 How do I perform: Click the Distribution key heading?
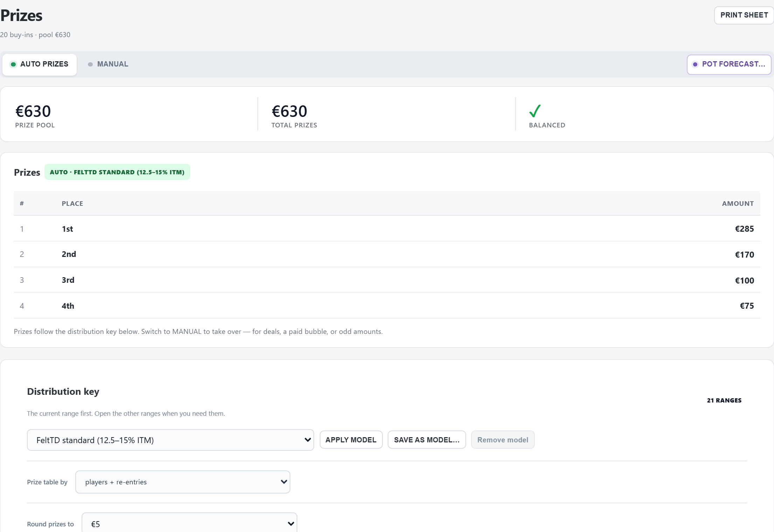point(63,392)
